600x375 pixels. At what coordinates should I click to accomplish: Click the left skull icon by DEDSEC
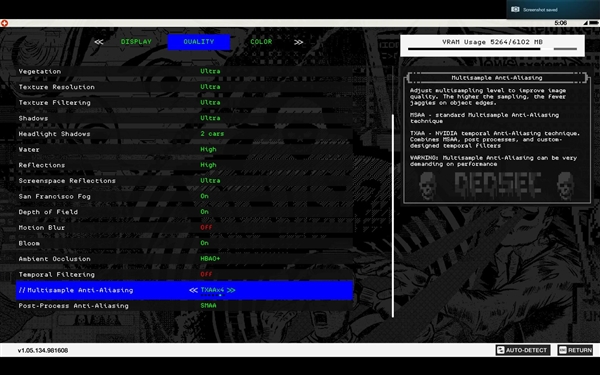(427, 186)
